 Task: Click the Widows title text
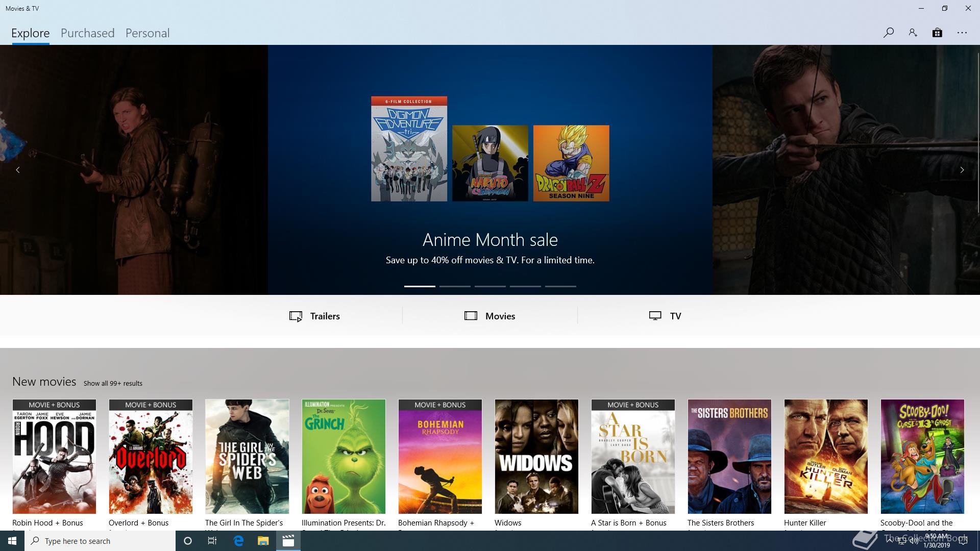[x=508, y=523]
